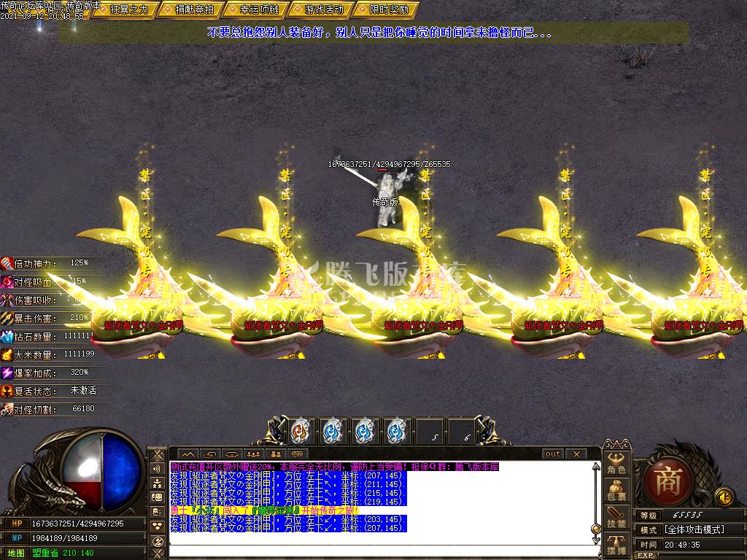Click the chat scrollbar up arrow
Screen dimensions: 747x560
[x=595, y=467]
